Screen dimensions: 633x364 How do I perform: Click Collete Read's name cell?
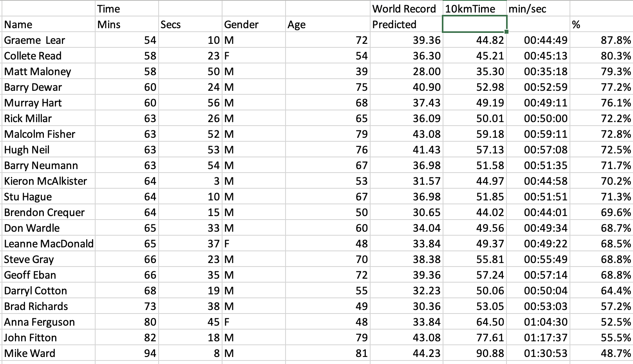tap(49, 56)
